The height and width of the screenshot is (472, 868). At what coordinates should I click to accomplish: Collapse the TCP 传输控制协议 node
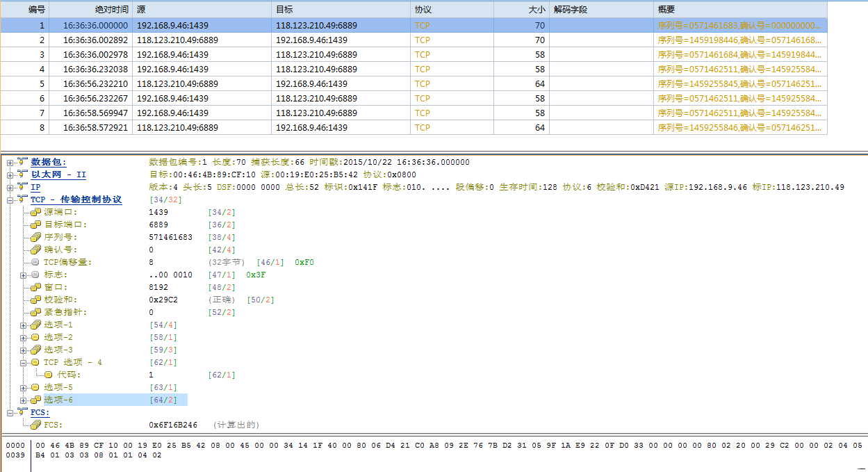[x=10, y=200]
